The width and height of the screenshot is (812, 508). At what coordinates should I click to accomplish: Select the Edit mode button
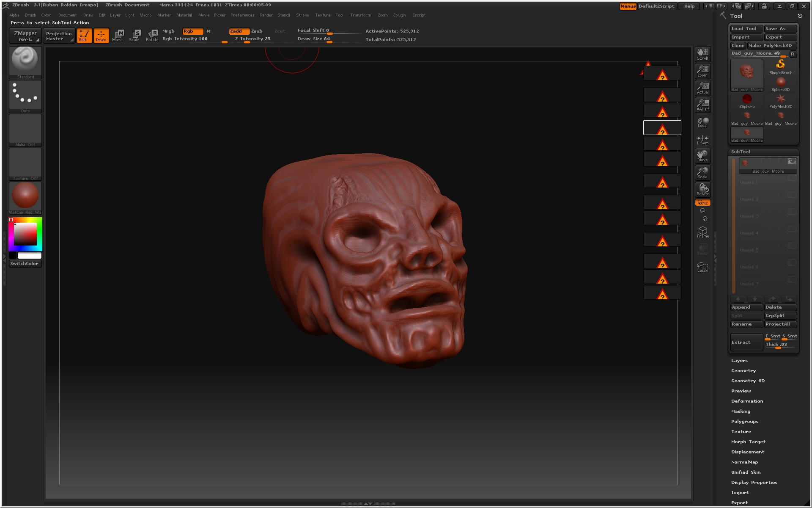(x=84, y=36)
